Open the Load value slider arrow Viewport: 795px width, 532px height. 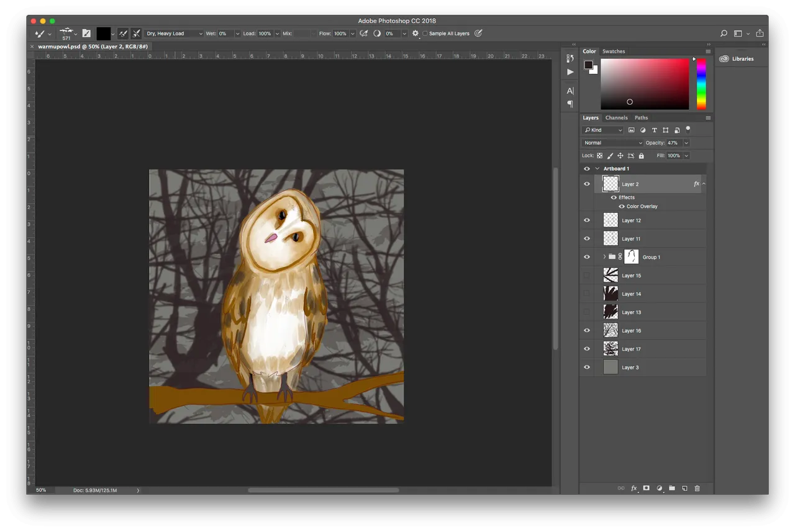[277, 34]
